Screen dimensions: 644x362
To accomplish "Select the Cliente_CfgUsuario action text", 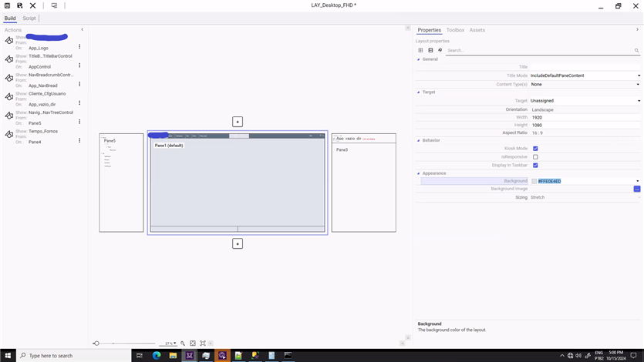I will [47, 94].
